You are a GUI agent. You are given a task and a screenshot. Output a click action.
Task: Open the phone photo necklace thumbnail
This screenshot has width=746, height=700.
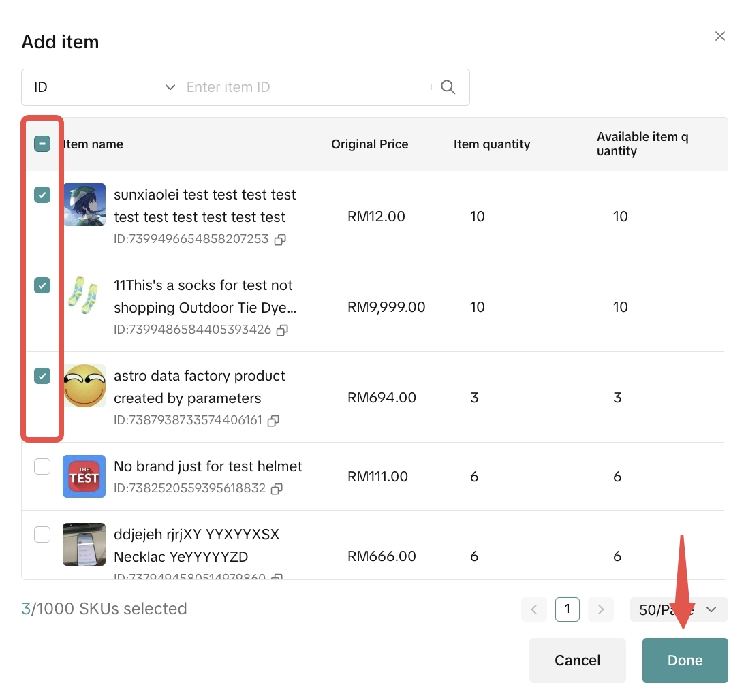click(84, 545)
